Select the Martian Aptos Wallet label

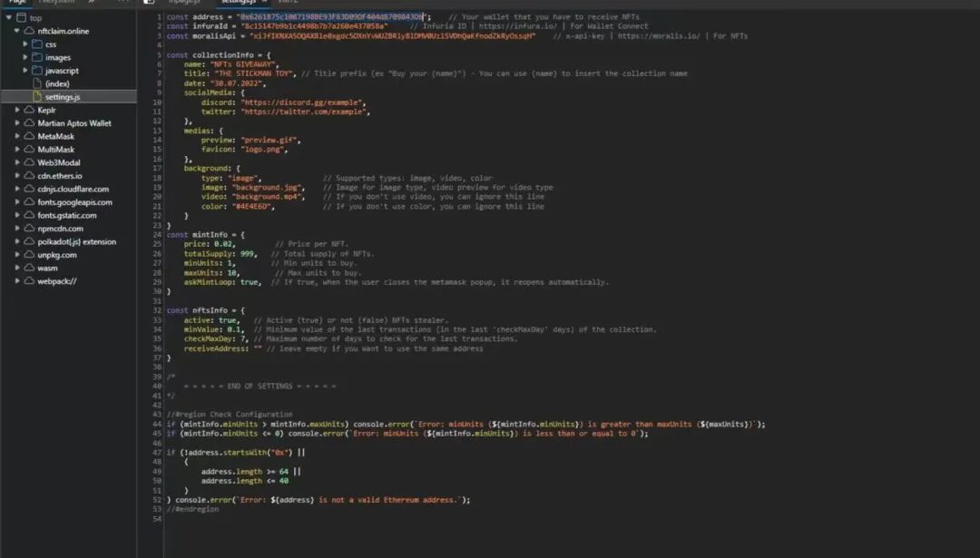click(x=74, y=123)
